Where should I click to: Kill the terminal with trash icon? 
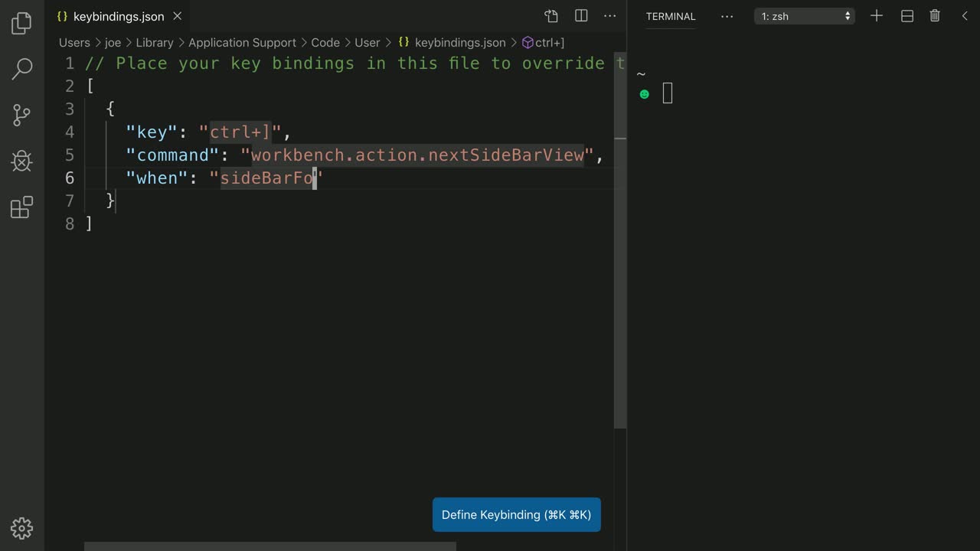pyautogui.click(x=935, y=16)
